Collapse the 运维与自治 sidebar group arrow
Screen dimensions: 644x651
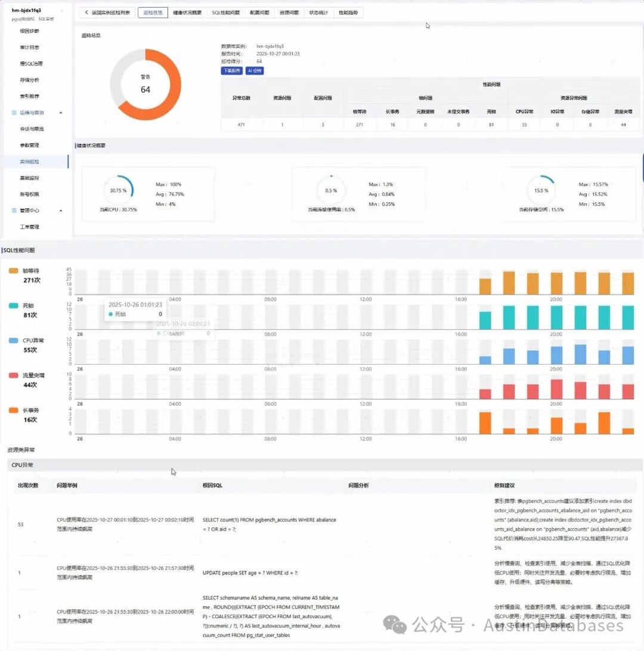61,113
